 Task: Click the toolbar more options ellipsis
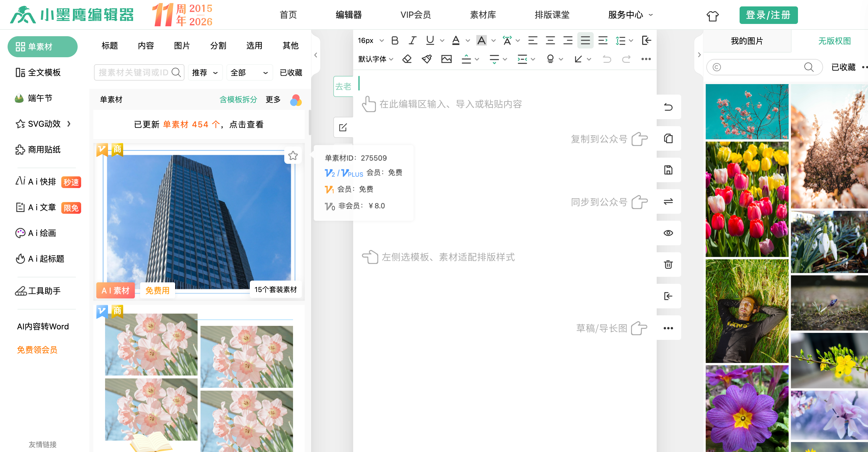646,59
